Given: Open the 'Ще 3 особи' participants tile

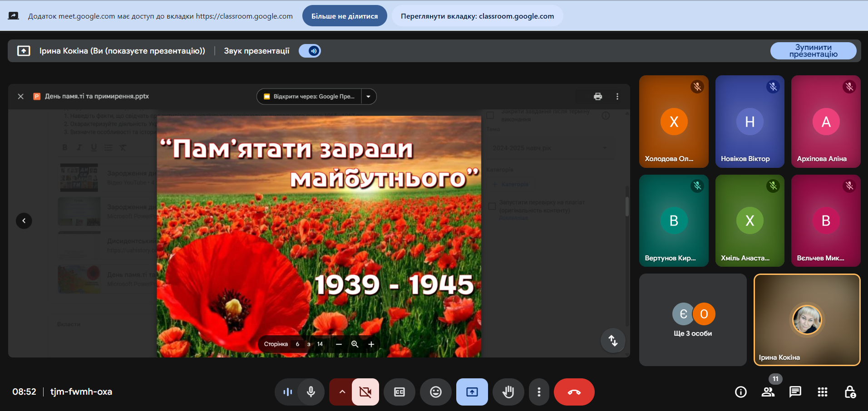Looking at the screenshot, I should pos(692,320).
